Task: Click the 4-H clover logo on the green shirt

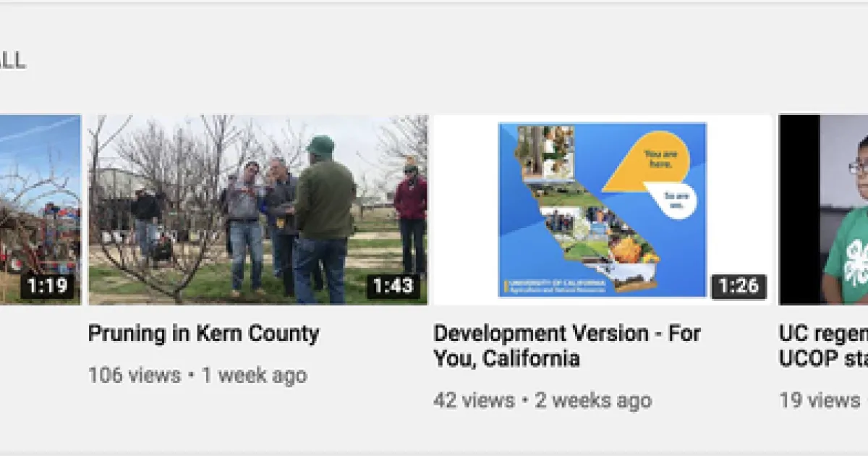Action: pos(858,258)
